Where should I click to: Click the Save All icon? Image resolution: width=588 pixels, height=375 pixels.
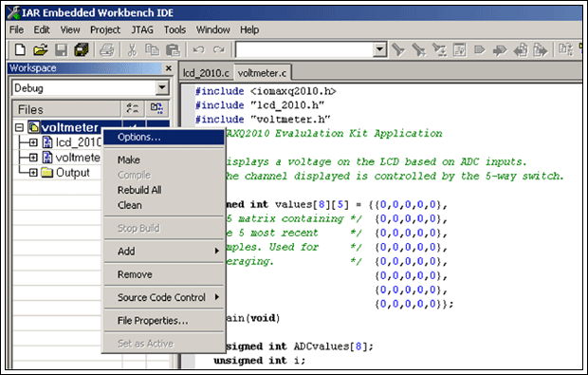81,49
